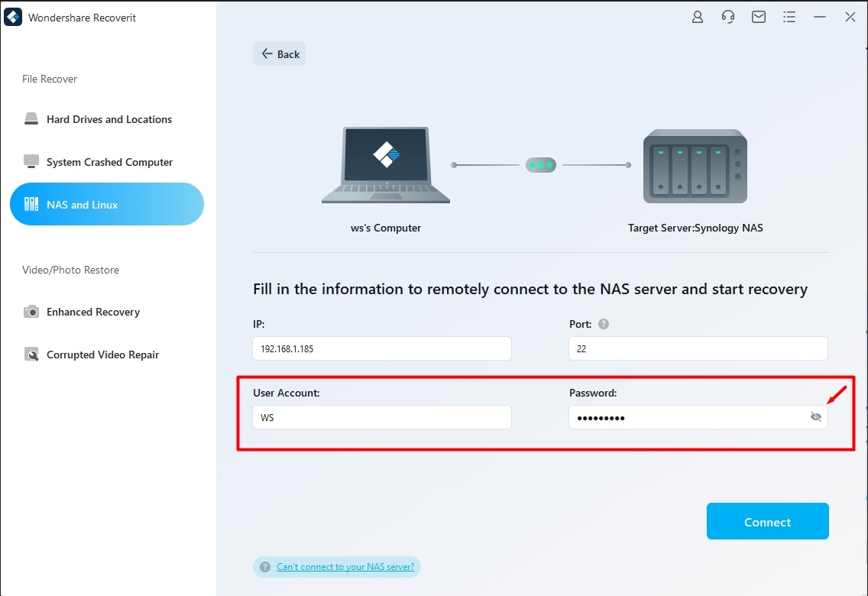The height and width of the screenshot is (596, 868).
Task: Click the Wondershare Recoverit logo icon
Action: [x=13, y=17]
